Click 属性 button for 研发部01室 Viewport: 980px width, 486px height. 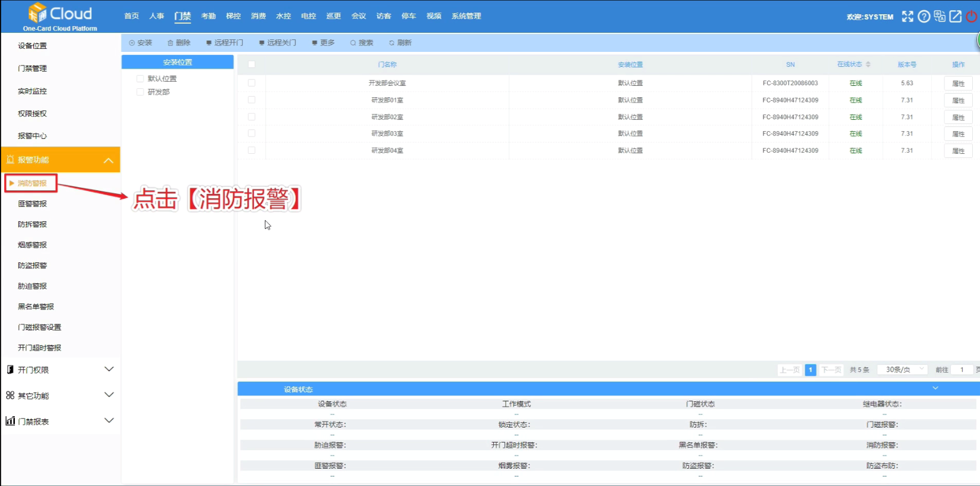[958, 100]
